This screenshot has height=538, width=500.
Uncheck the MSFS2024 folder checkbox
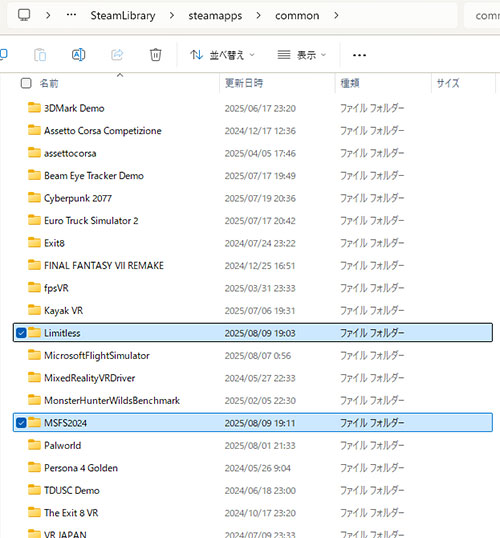(x=21, y=422)
